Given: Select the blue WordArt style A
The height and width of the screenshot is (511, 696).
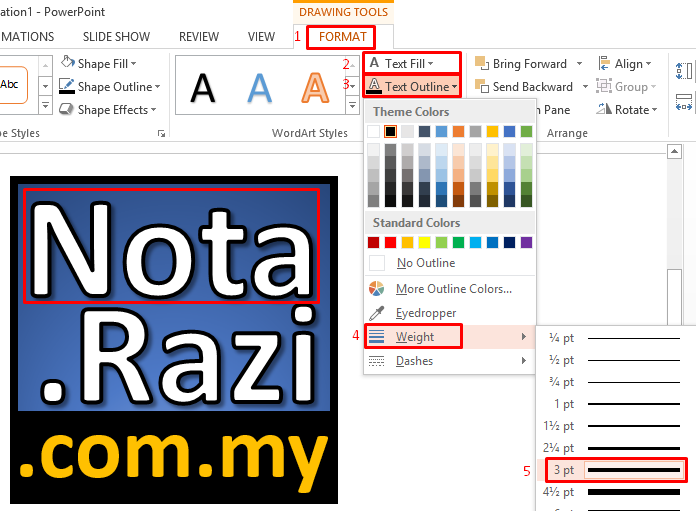Looking at the screenshot, I should pos(259,87).
